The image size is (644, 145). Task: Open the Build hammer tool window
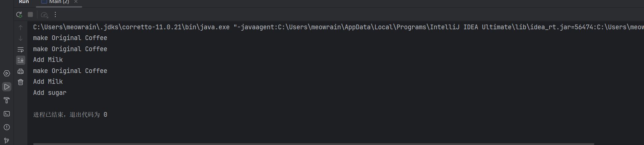(x=7, y=100)
